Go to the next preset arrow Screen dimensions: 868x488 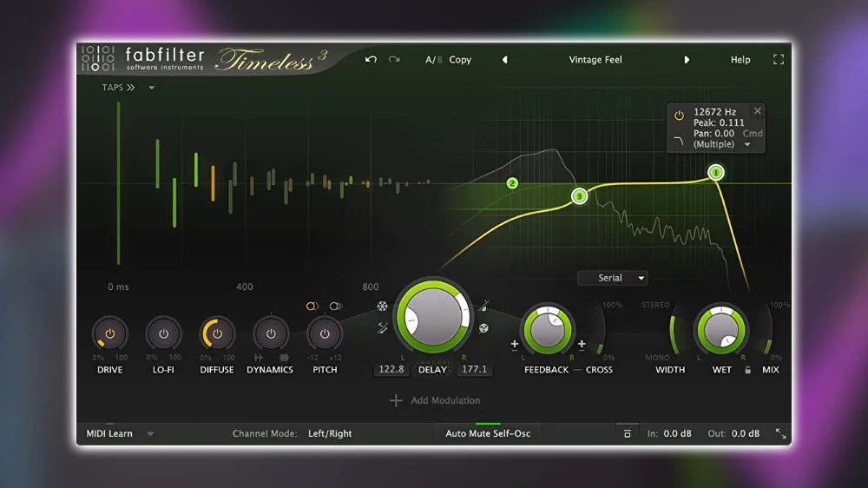(687, 60)
